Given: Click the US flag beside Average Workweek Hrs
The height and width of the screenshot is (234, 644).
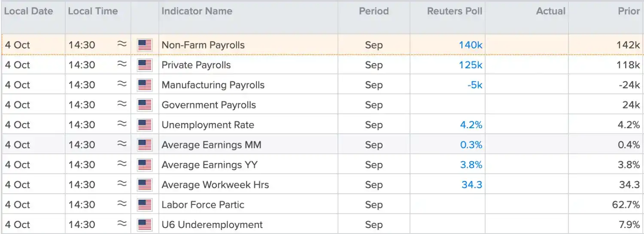Looking at the screenshot, I should click(145, 185).
